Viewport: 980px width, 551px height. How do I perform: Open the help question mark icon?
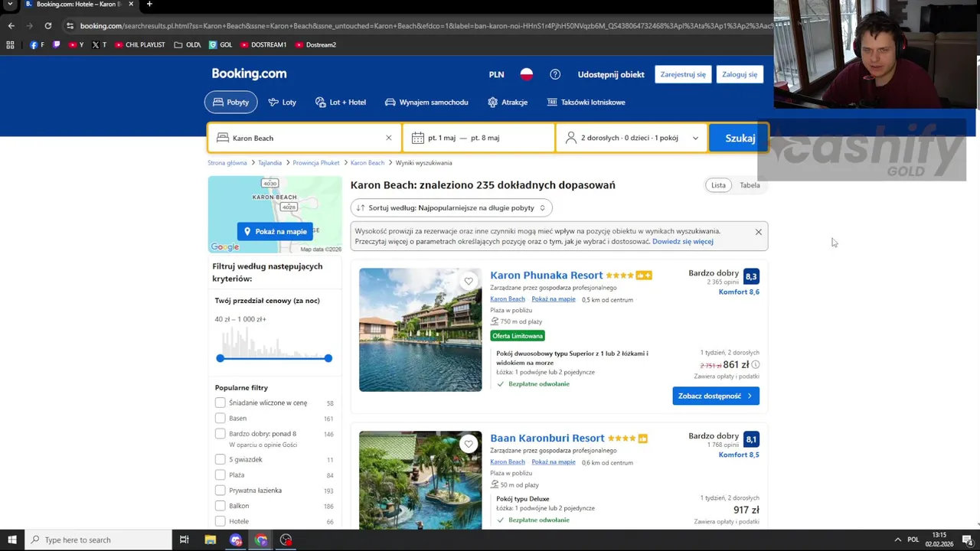coord(555,74)
